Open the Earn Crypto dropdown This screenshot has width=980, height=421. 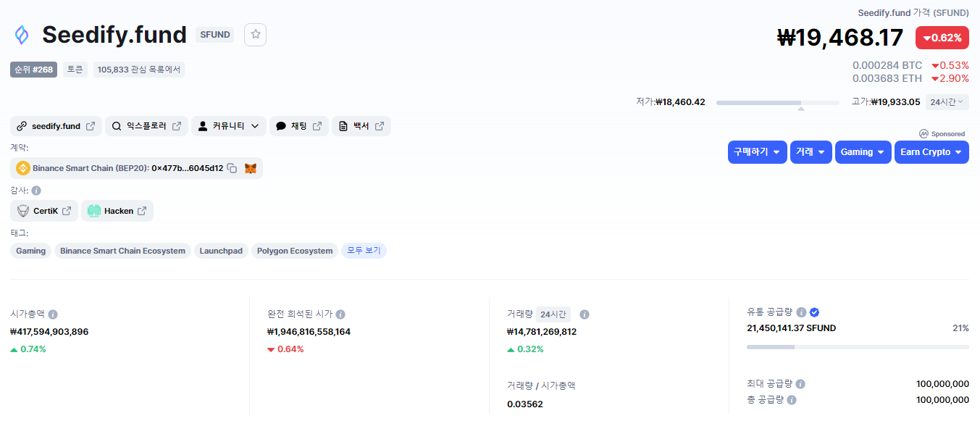click(x=931, y=152)
